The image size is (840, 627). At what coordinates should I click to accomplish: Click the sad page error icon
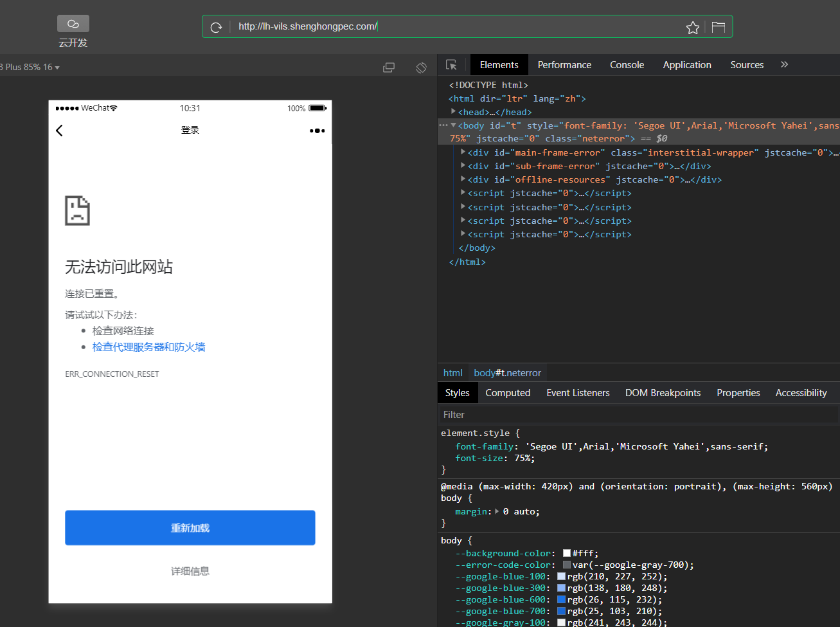point(78,211)
